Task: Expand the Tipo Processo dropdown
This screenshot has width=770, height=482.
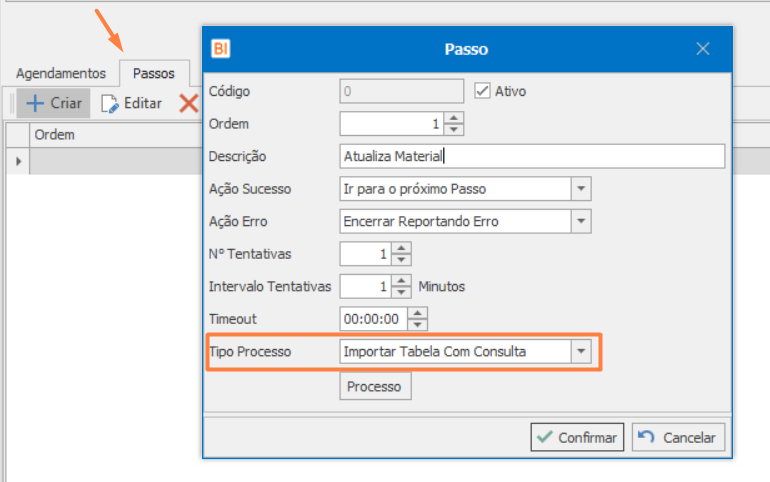Action: tap(581, 351)
